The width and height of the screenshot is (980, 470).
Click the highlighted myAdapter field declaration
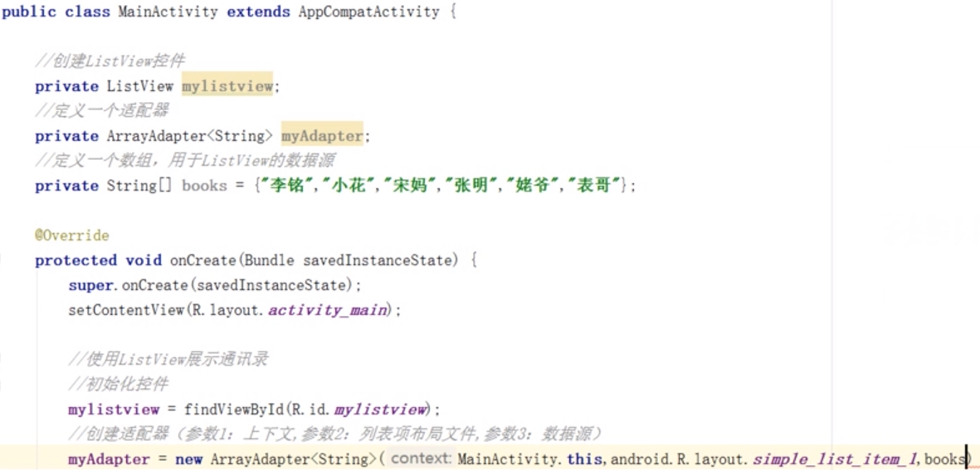[x=322, y=136]
